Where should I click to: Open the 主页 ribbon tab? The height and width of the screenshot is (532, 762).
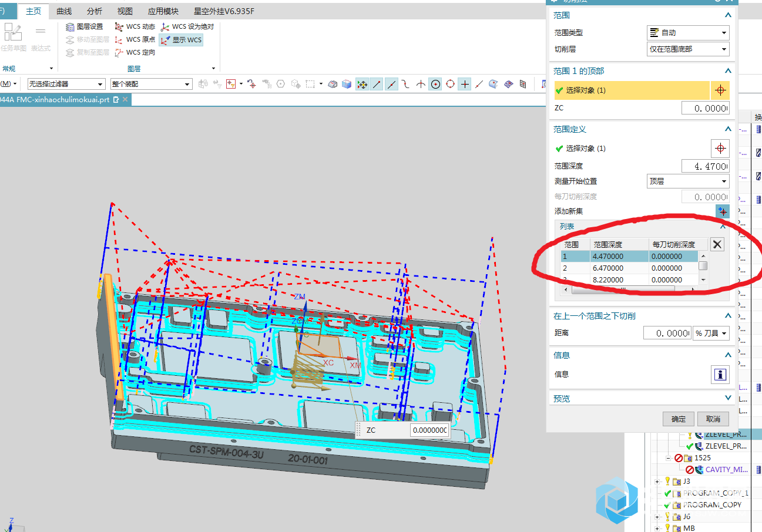[33, 11]
